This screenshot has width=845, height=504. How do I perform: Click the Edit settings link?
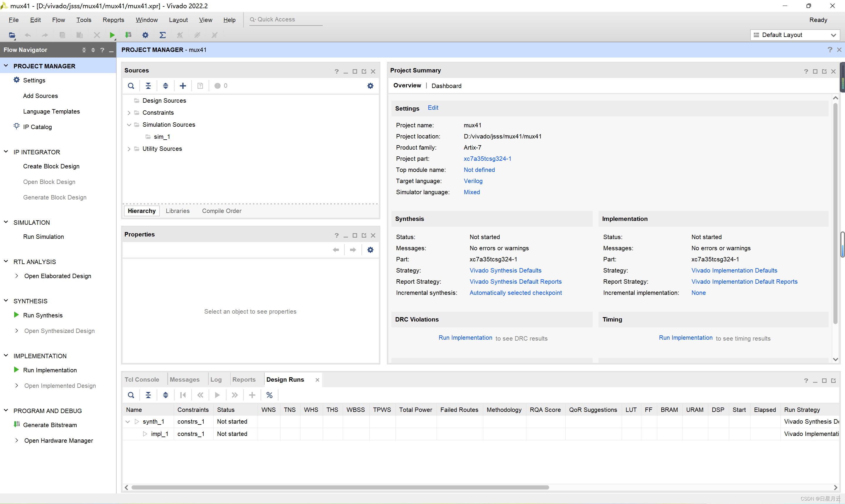[433, 108]
